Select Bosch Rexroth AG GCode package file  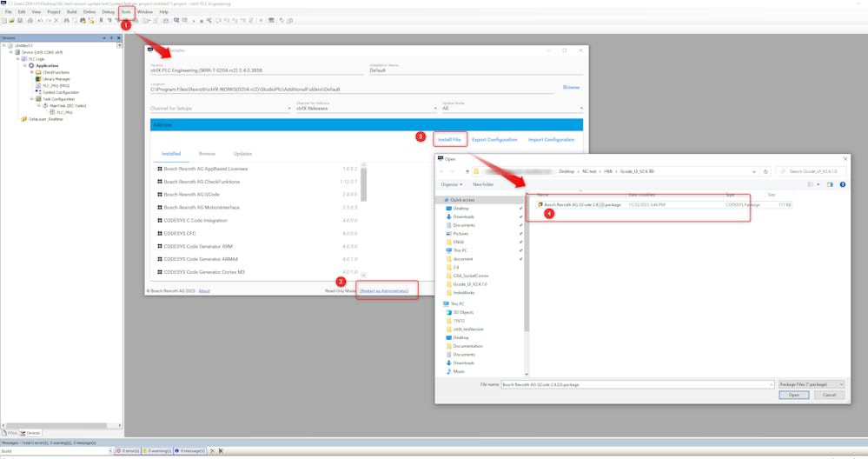pos(665,205)
